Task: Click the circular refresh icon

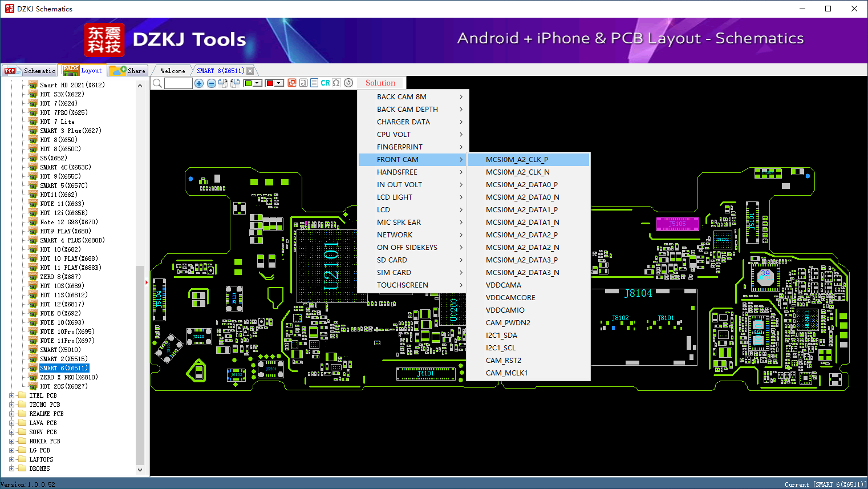Action: pyautogui.click(x=348, y=83)
